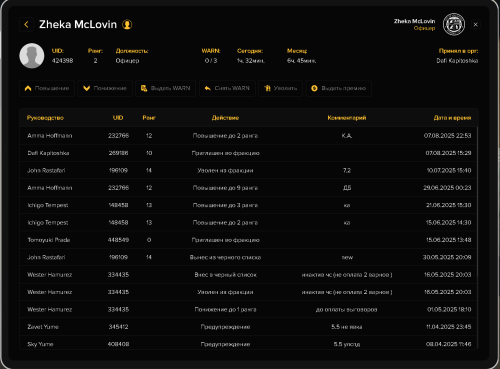Image resolution: width=500 pixels, height=369 pixels.
Task: Click the Комментарий column header
Action: pyautogui.click(x=347, y=118)
